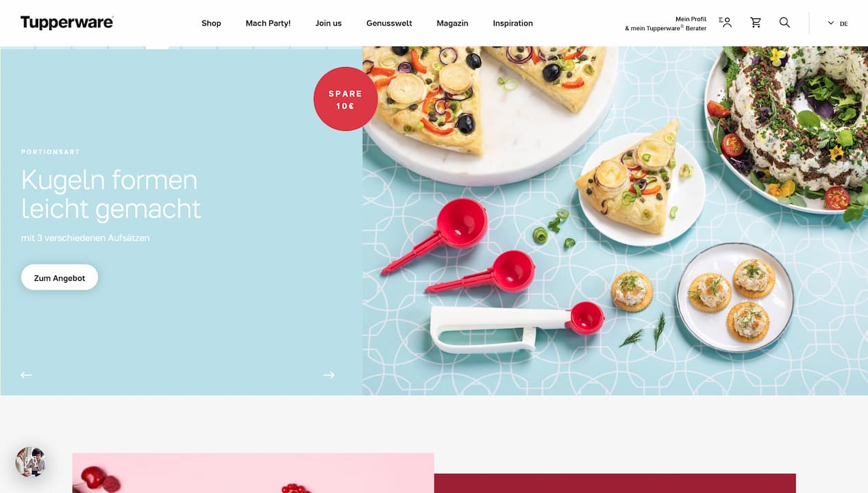Open the Magazin navigation item

tap(452, 23)
